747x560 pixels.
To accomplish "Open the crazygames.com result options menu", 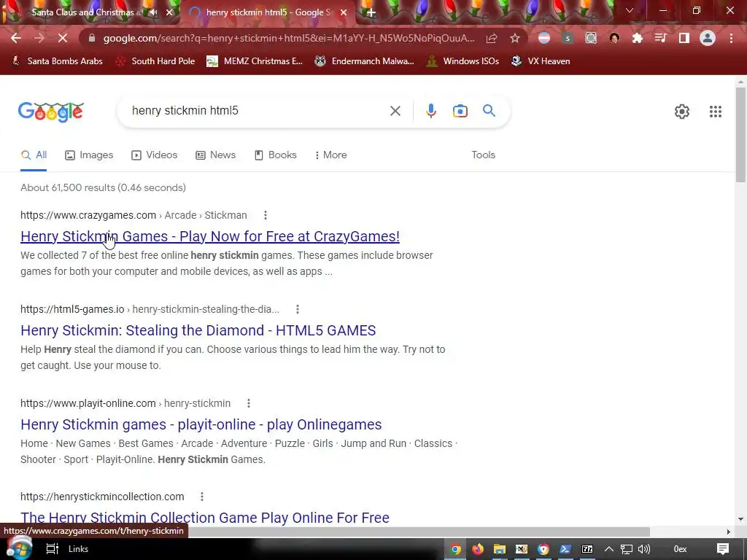I will pos(266,215).
